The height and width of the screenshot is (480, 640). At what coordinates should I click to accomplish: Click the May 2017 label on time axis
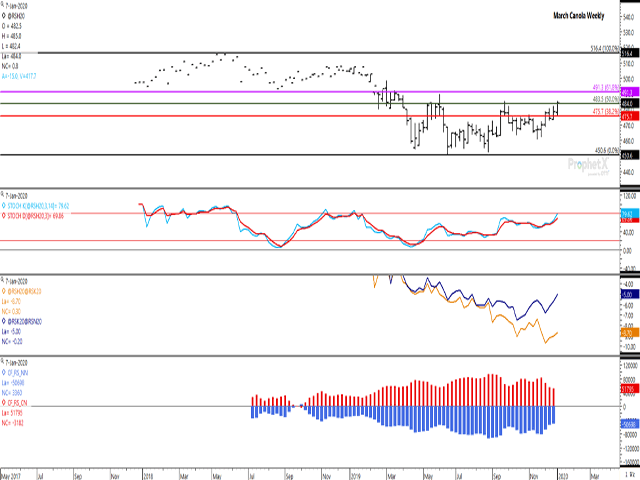tap(11, 476)
